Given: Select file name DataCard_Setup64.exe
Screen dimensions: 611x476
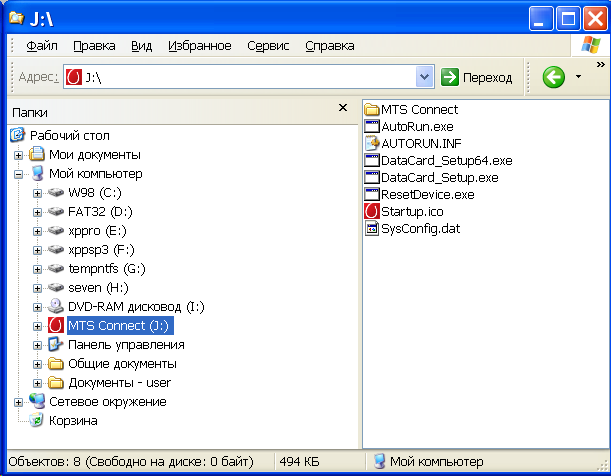Looking at the screenshot, I should pyautogui.click(x=447, y=161).
